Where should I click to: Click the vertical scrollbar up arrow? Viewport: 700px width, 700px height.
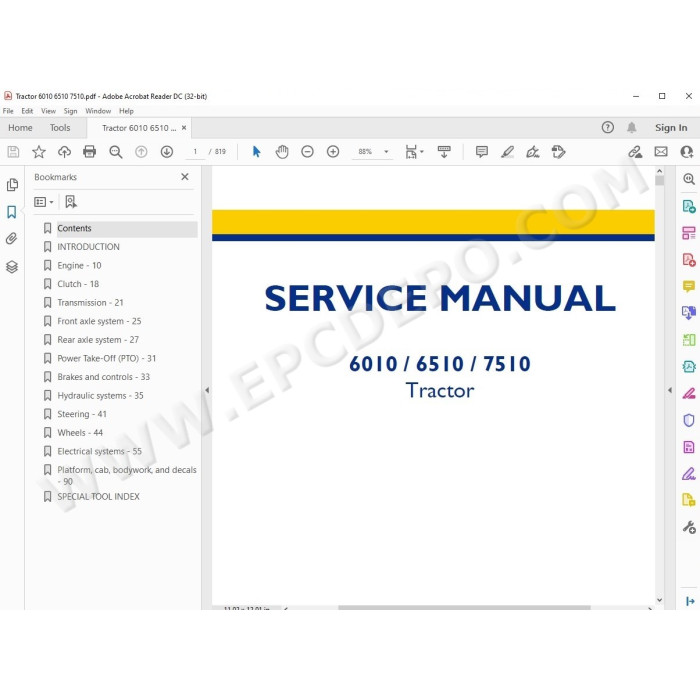[x=659, y=171]
